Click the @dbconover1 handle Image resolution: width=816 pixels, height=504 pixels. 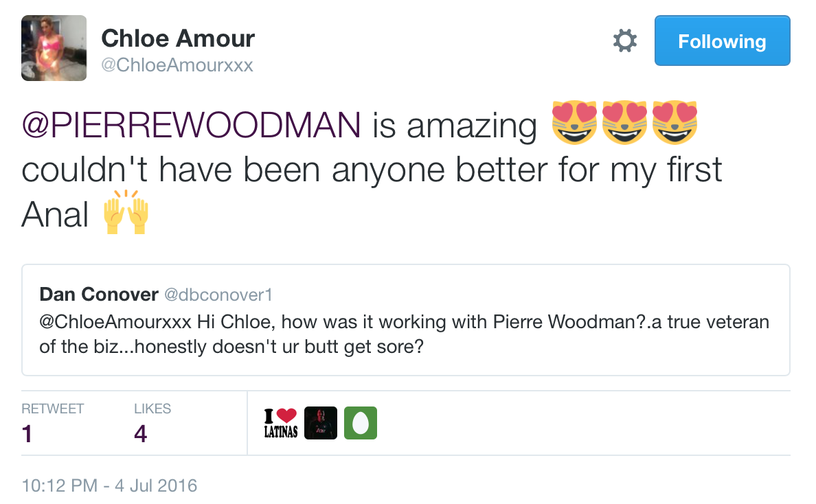tap(218, 295)
